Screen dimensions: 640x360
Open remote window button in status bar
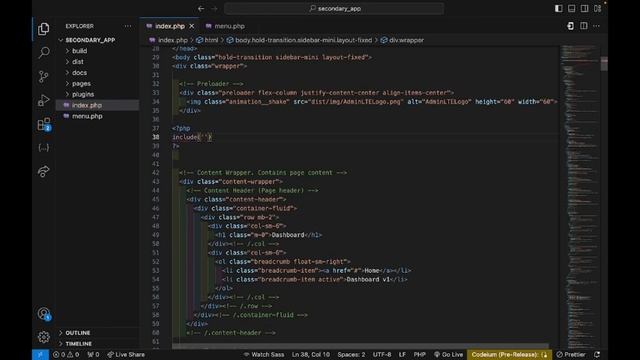40,355
